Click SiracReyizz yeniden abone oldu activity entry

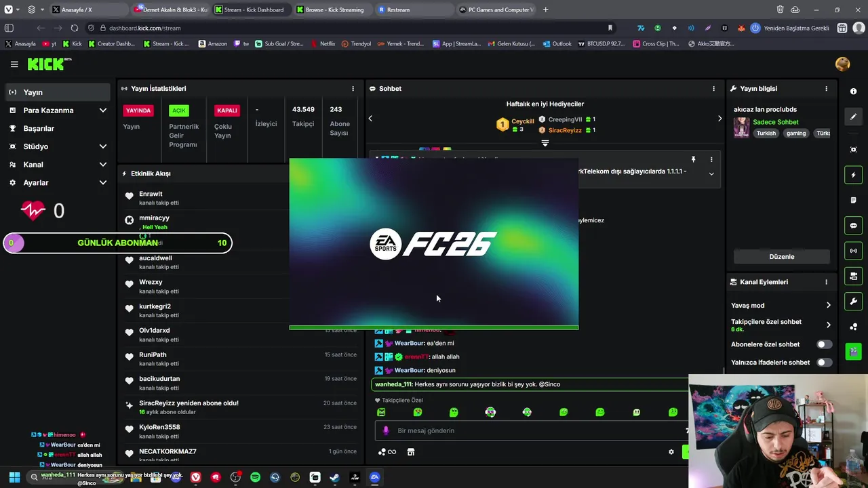coord(241,407)
